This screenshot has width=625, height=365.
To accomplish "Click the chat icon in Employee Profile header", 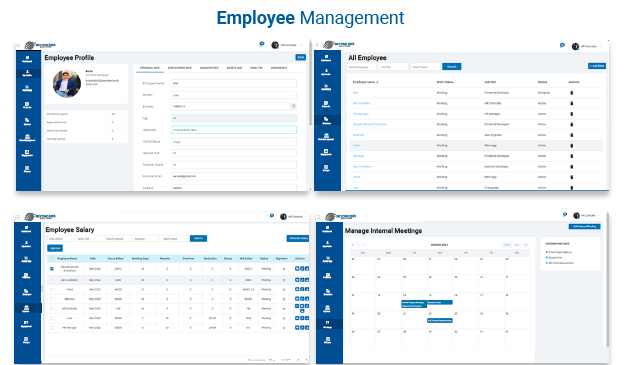I will [261, 44].
